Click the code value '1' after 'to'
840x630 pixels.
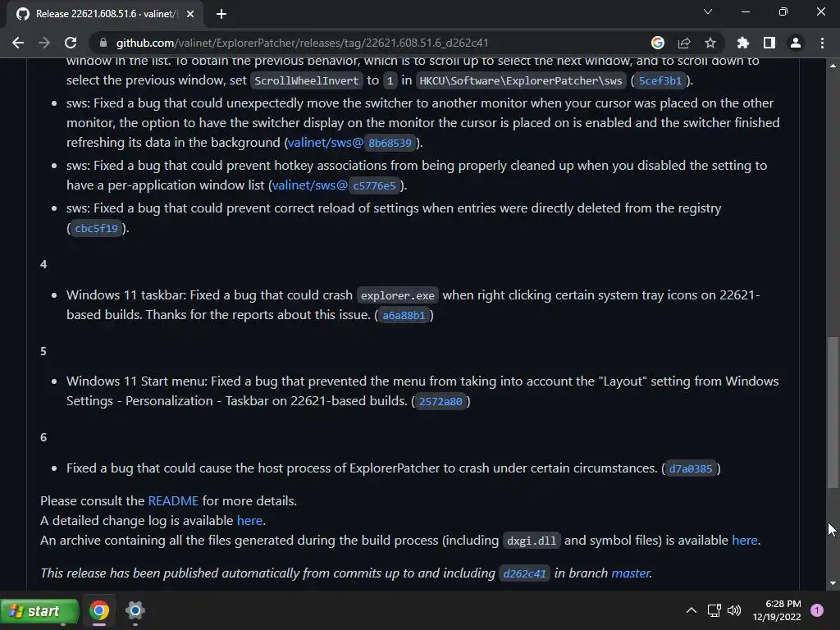click(390, 81)
